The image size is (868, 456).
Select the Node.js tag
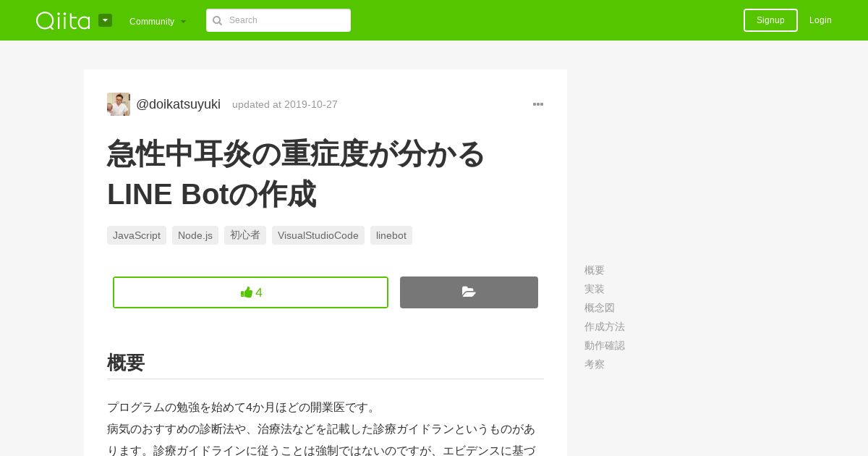coord(195,235)
